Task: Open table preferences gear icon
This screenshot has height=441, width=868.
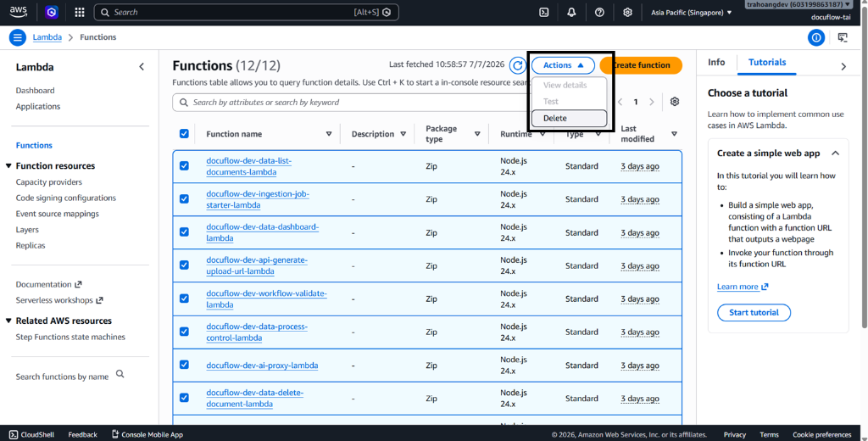Action: point(674,102)
